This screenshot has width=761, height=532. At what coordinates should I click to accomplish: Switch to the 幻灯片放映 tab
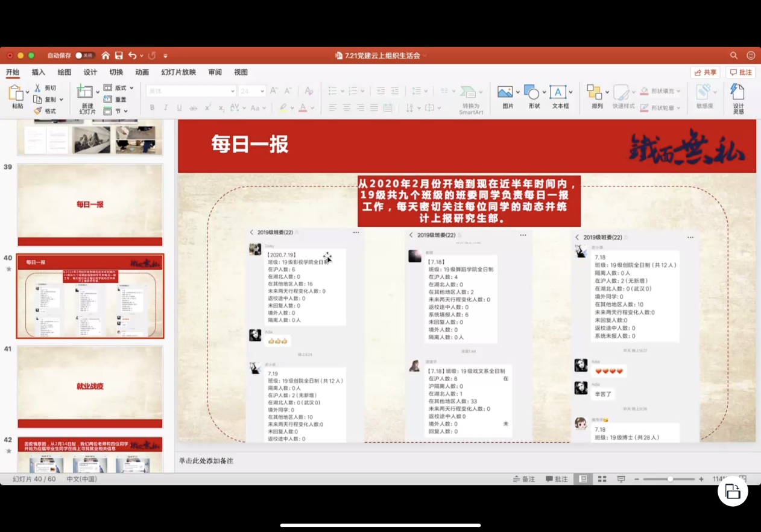(178, 72)
